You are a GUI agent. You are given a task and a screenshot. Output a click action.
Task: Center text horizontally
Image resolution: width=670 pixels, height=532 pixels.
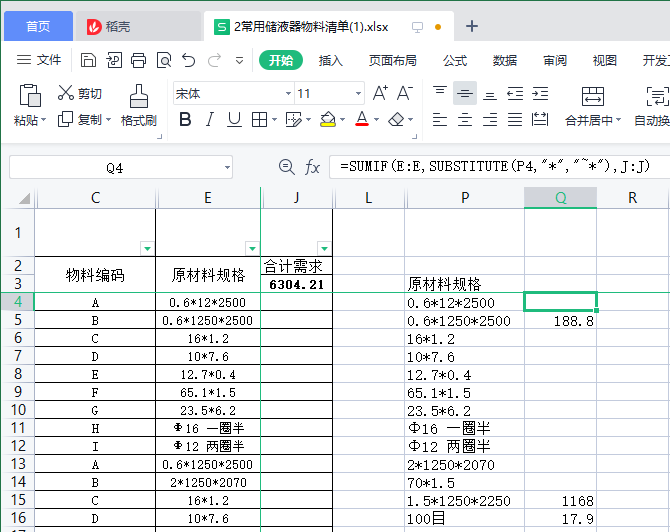(x=465, y=120)
